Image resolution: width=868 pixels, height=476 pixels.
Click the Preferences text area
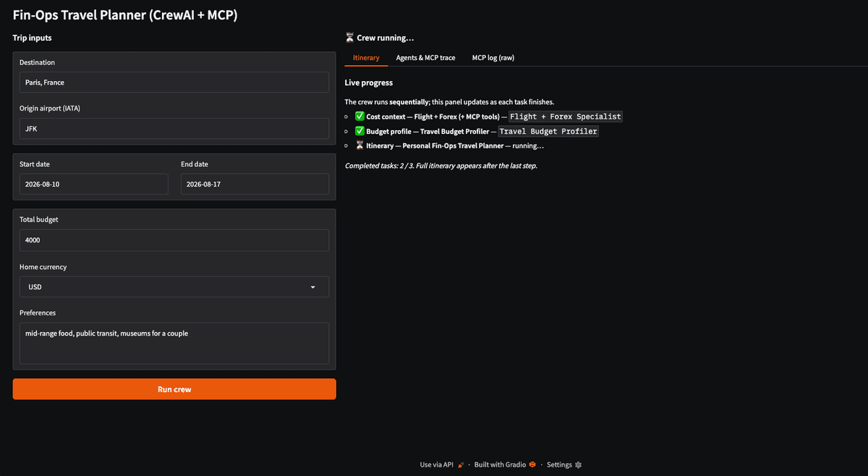click(174, 344)
